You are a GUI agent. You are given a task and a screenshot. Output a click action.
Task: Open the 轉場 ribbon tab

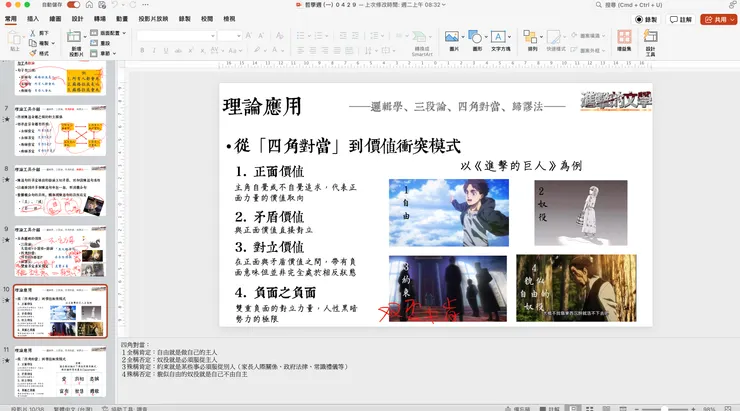pyautogui.click(x=100, y=19)
